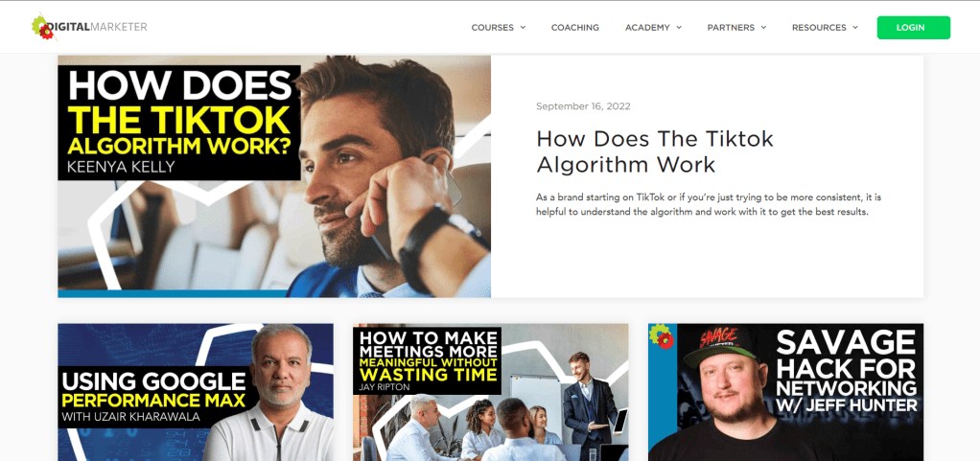Select the Partners menu label
The width and height of the screenshot is (980, 461).
[x=732, y=28]
